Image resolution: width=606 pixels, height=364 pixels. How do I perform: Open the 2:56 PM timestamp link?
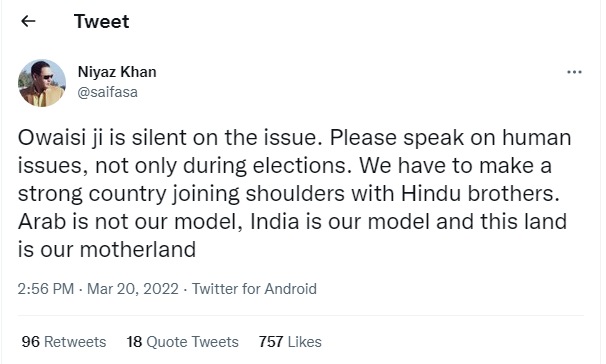click(x=46, y=289)
